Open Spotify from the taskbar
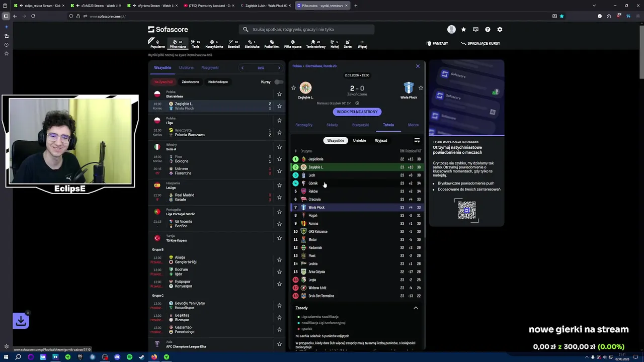Viewport: 644px width, 362px height. point(129,357)
